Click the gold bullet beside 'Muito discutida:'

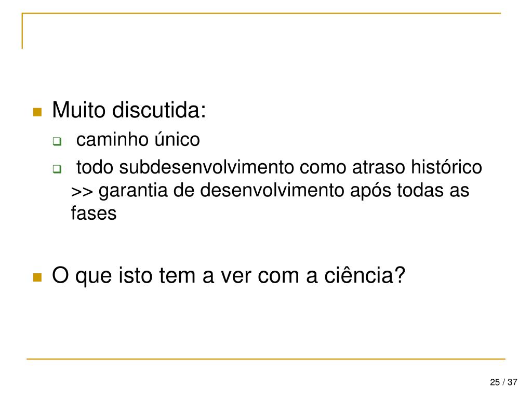coord(37,112)
